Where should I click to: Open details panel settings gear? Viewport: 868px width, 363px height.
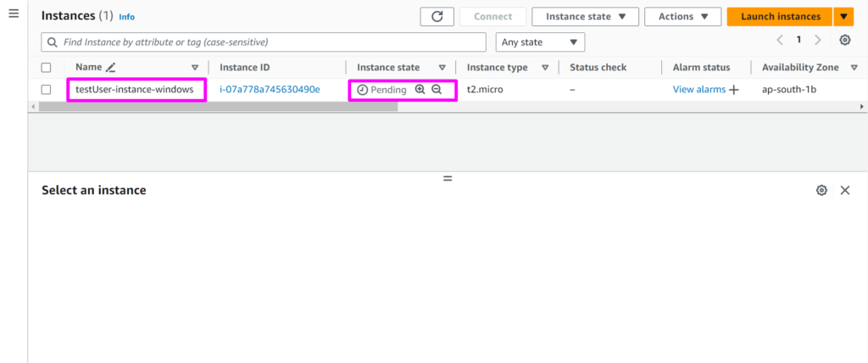click(821, 191)
